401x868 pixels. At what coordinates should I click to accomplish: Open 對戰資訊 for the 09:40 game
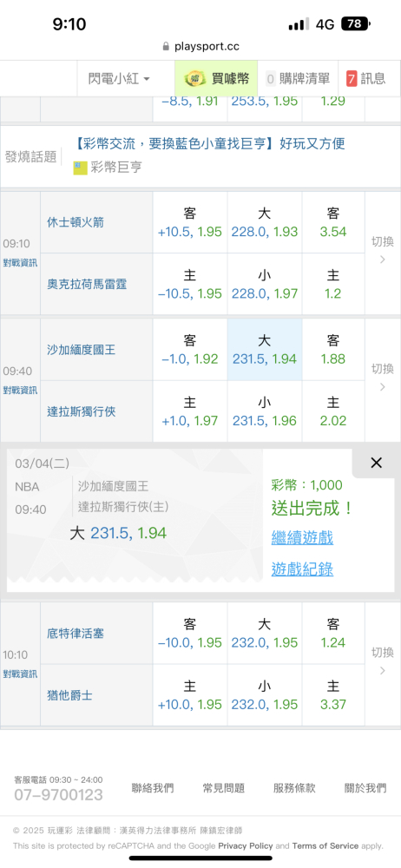(20, 391)
